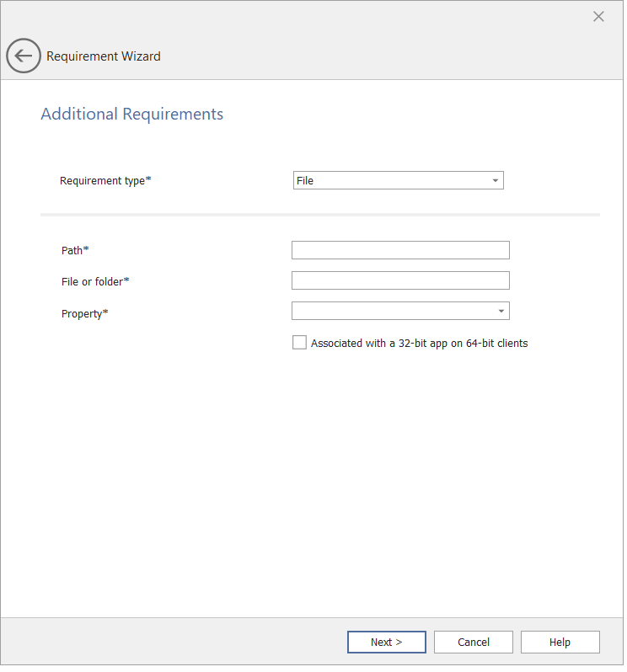Click the arrow on the Requirement type dropdown
The image size is (627, 672).
point(495,180)
